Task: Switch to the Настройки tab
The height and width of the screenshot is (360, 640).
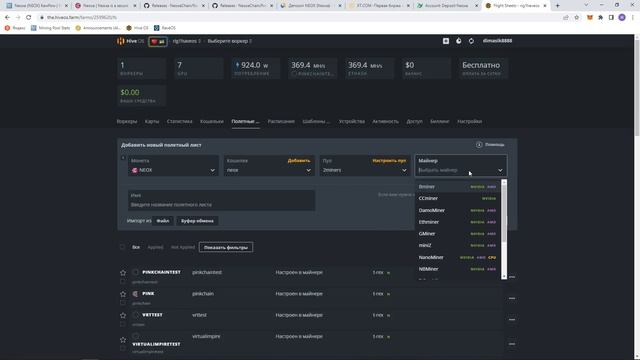Action: click(x=469, y=121)
